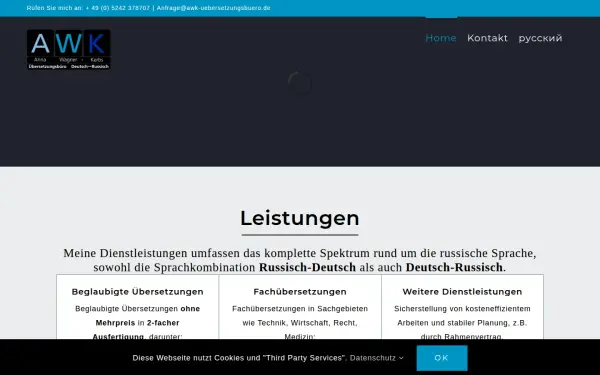The height and width of the screenshot is (375, 600).
Task: Go to the Home menu item
Action: [441, 38]
